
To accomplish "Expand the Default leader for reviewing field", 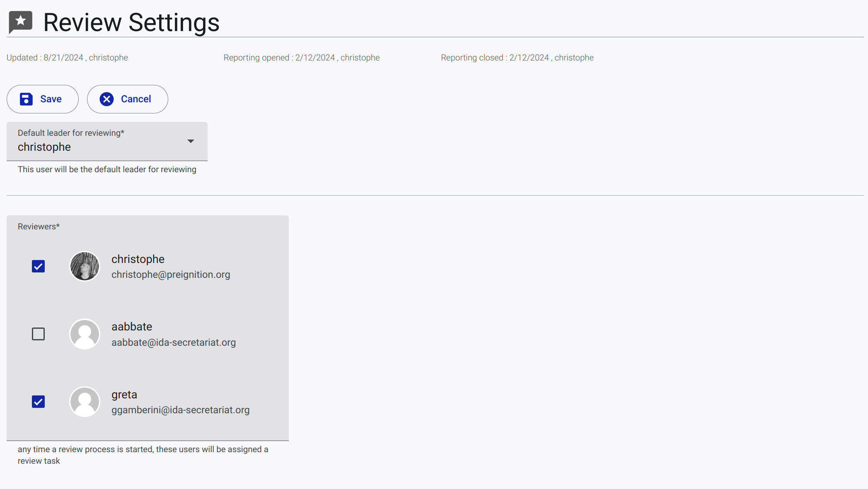I will [107, 141].
